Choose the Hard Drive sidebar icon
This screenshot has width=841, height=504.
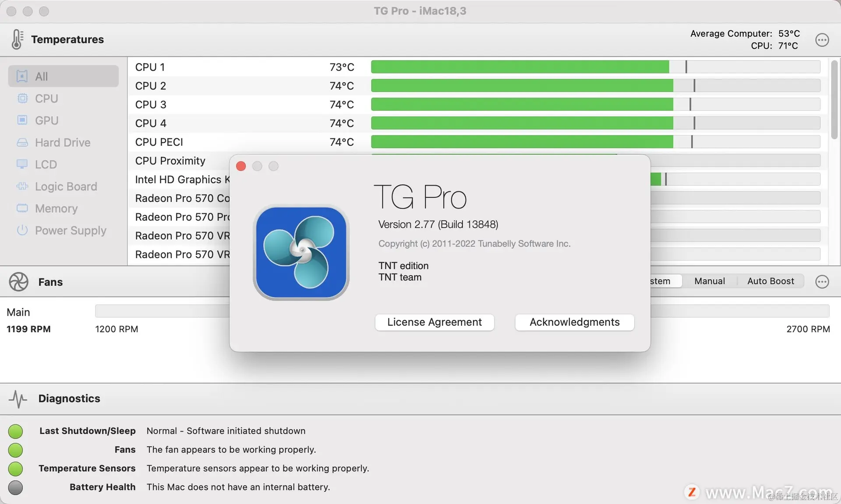pos(22,143)
